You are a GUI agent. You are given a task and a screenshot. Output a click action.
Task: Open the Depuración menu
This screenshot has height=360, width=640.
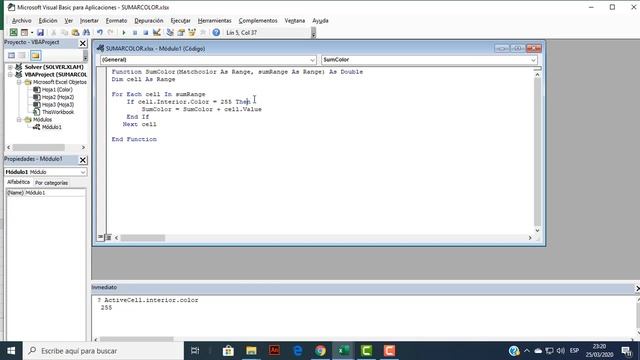coord(149,20)
